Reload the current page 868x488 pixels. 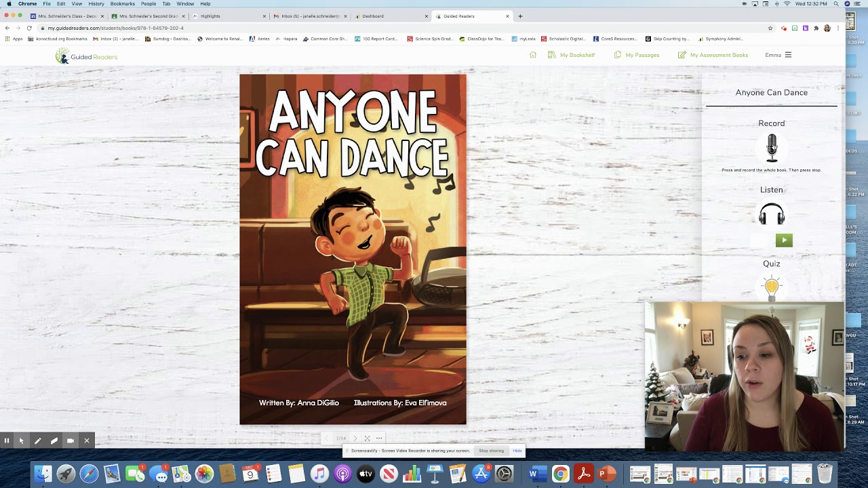[x=29, y=28]
